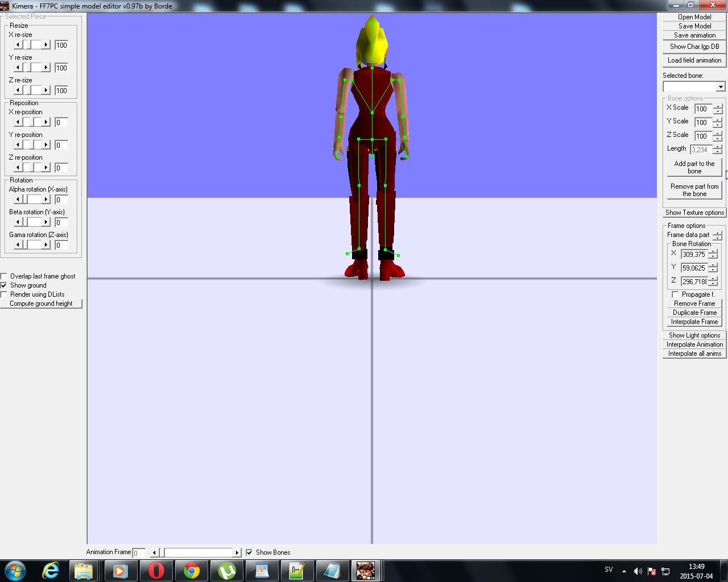The image size is (728, 582).
Task: Adjust the bone Length spinner
Action: pos(718,149)
